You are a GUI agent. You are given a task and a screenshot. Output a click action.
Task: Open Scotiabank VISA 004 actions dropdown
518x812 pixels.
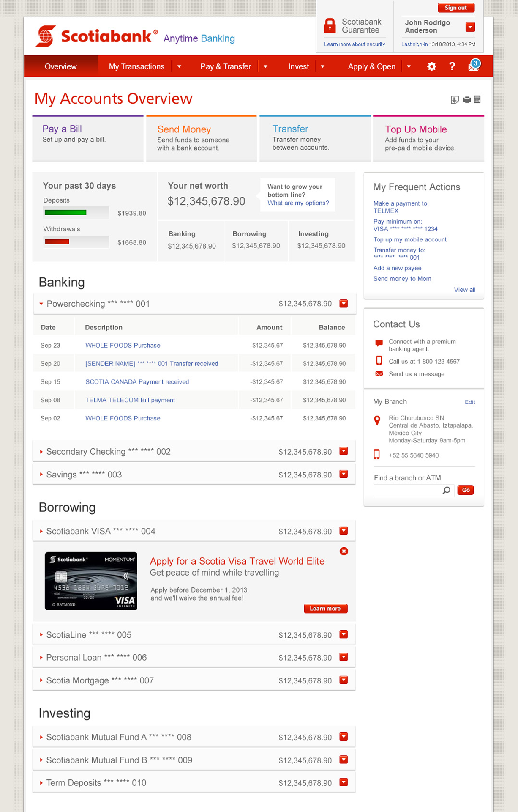[x=344, y=531]
